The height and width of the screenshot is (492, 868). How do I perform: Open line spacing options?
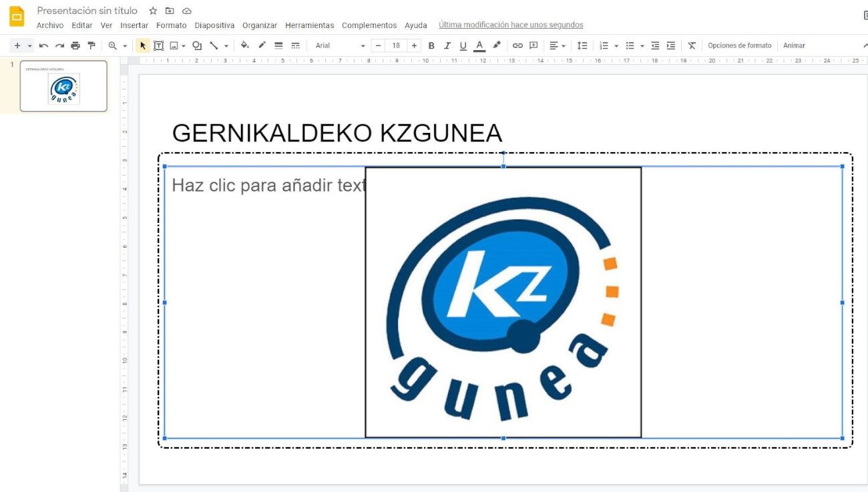pyautogui.click(x=582, y=45)
